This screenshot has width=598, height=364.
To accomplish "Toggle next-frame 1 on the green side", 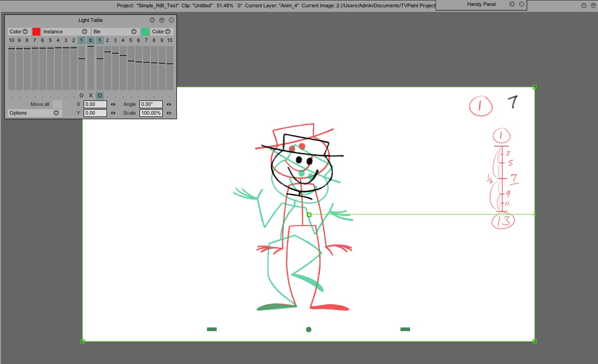I will click(x=100, y=40).
